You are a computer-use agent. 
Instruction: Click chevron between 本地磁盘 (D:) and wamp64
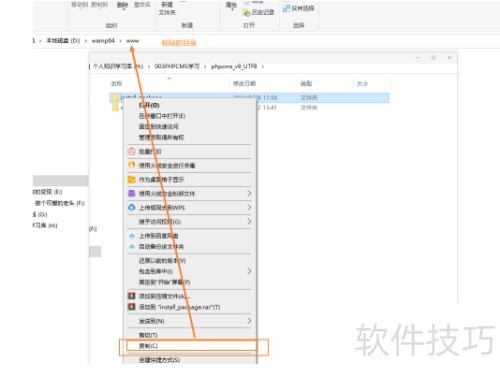coord(86,41)
